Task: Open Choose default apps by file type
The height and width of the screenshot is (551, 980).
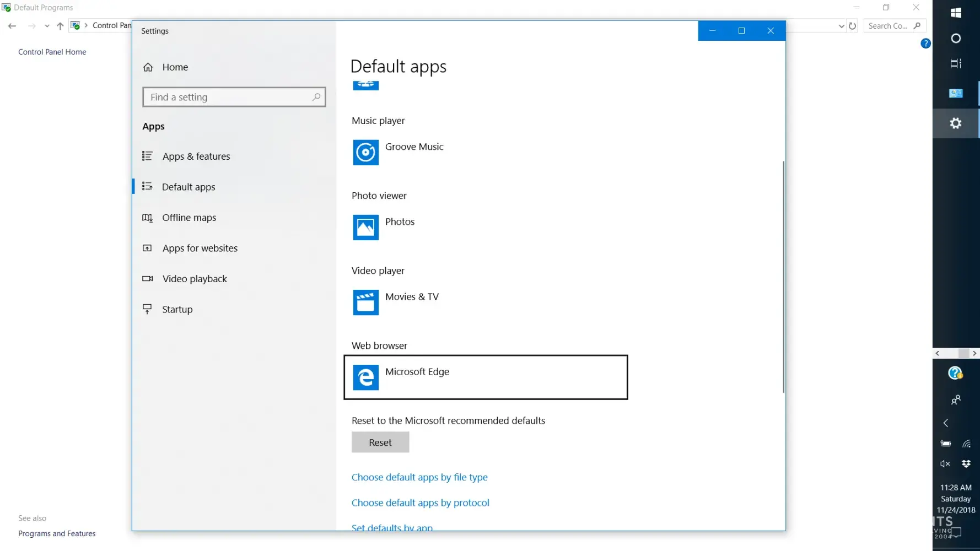Action: point(419,477)
